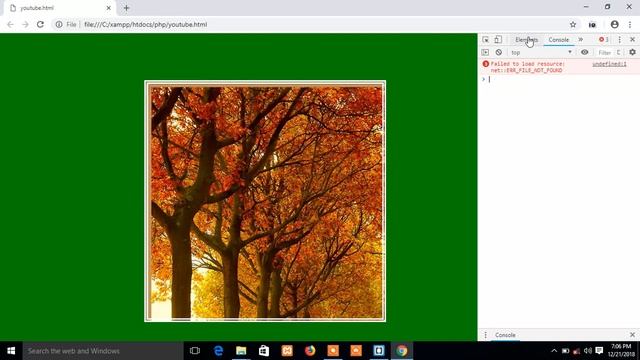
Task: Switch to the Elements tab
Action: 526,40
